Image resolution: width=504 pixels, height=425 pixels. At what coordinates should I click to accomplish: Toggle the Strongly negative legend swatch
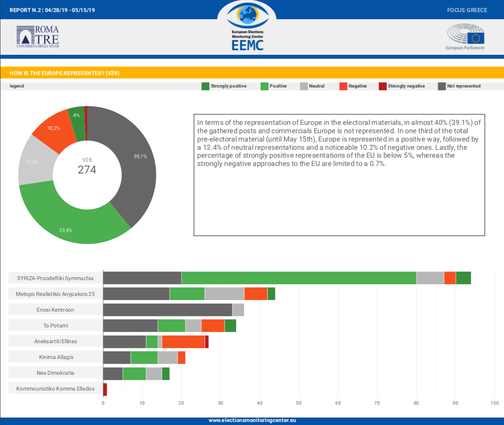tap(382, 86)
